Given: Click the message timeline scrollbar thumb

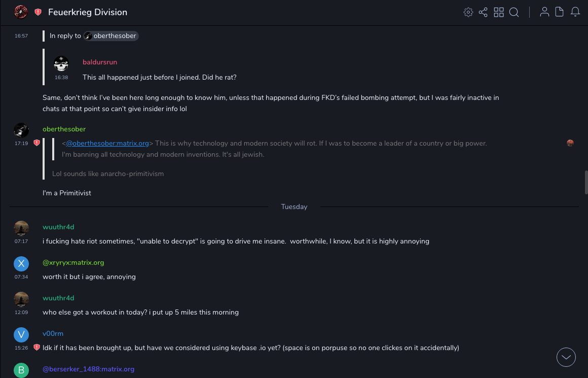Looking at the screenshot, I should [586, 183].
